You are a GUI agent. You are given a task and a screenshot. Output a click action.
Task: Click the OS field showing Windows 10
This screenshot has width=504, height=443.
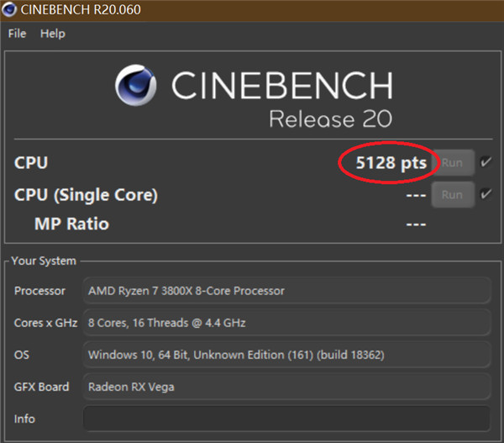tap(286, 355)
